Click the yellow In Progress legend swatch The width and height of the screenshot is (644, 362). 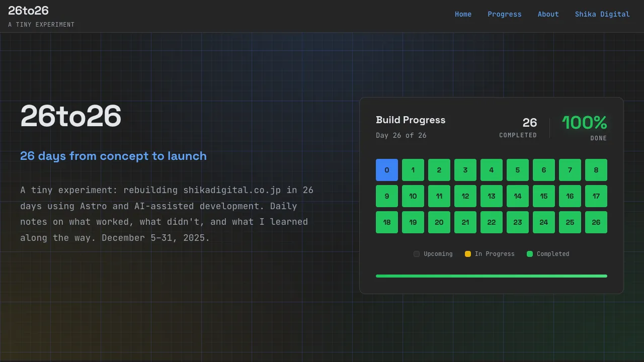click(468, 254)
